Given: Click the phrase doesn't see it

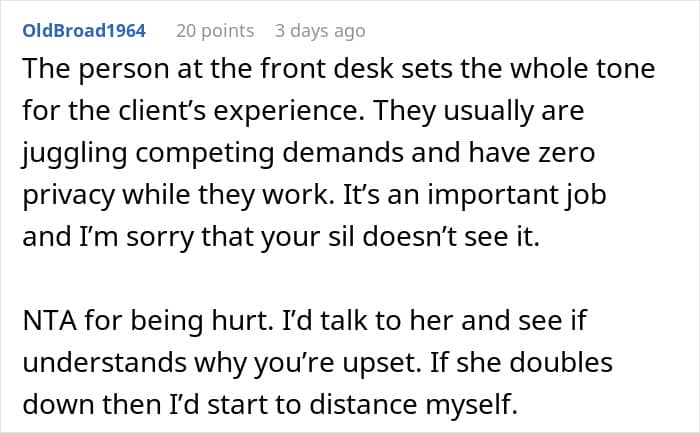Looking at the screenshot, I should (451, 237).
